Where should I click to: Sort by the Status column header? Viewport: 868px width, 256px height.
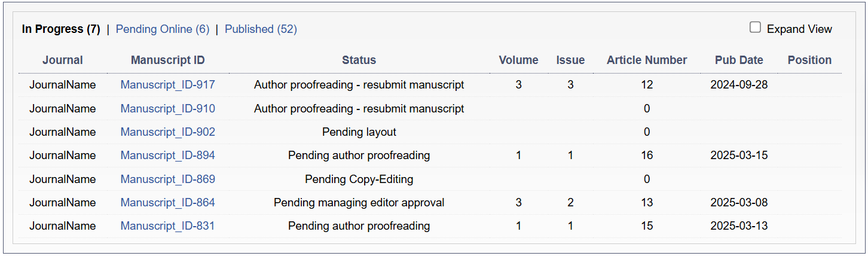[x=359, y=60]
